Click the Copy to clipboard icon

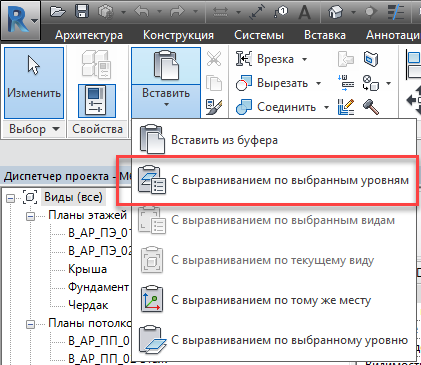214,83
